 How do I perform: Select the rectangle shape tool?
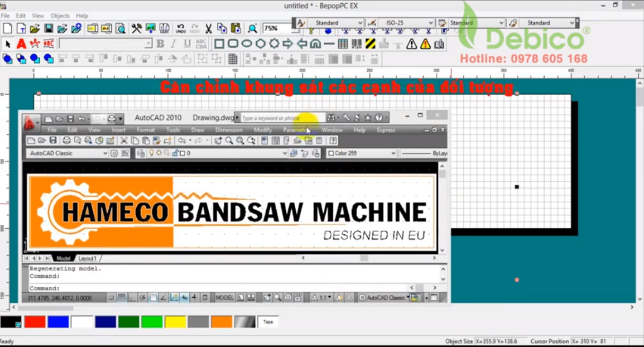tap(220, 44)
